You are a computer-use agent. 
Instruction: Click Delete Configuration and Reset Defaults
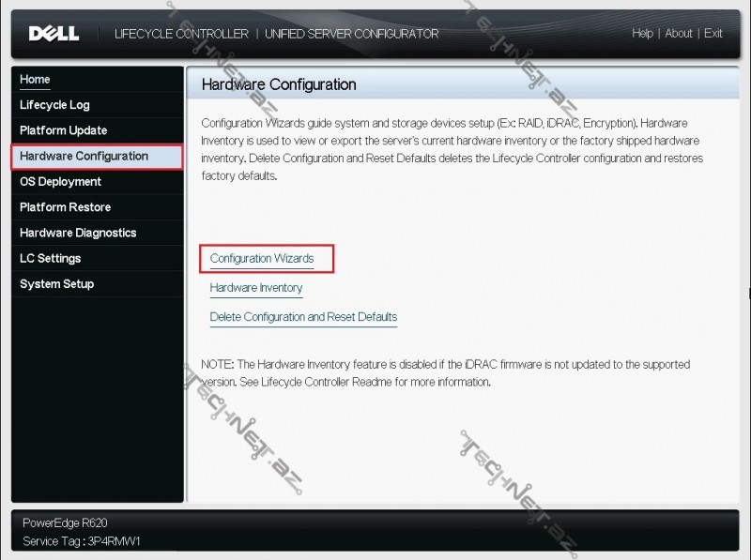coord(303,317)
